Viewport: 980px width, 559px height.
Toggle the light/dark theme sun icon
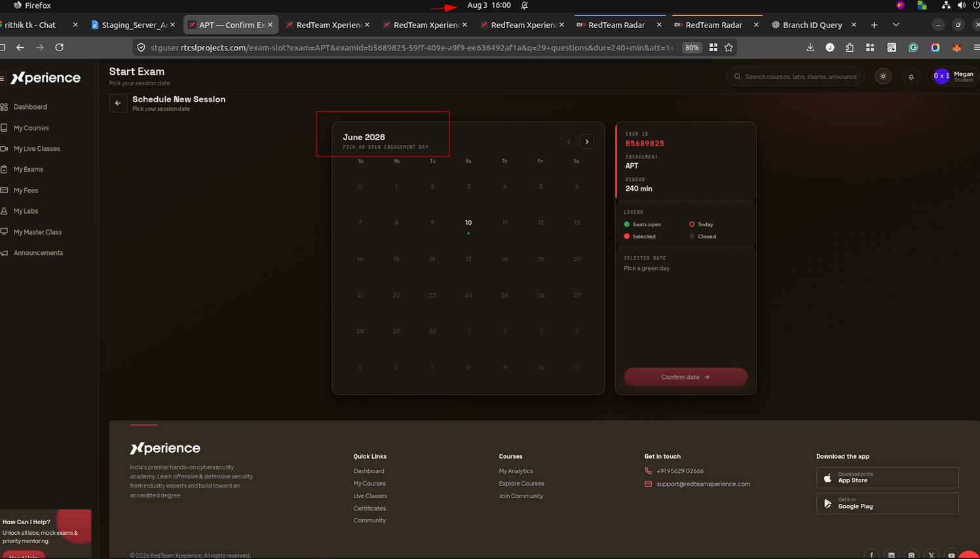883,77
